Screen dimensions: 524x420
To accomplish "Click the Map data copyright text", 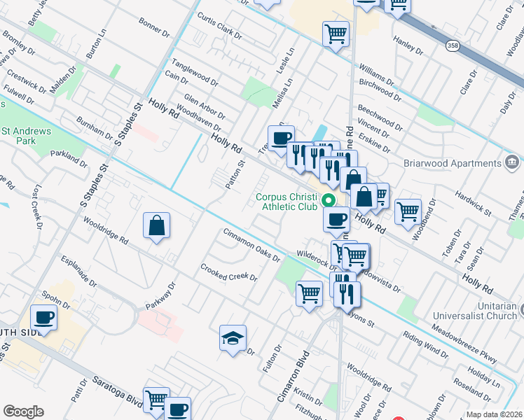I will [x=495, y=414].
